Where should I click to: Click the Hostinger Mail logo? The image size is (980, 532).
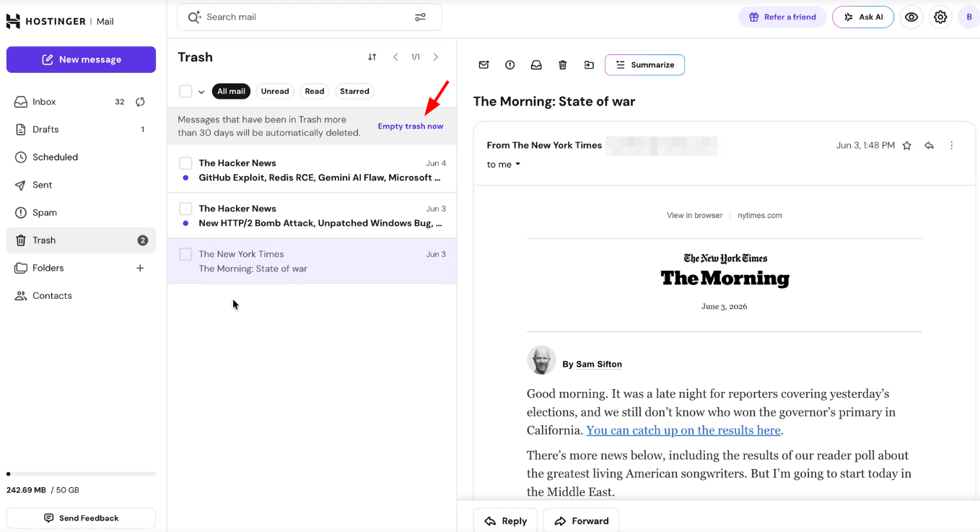click(60, 21)
